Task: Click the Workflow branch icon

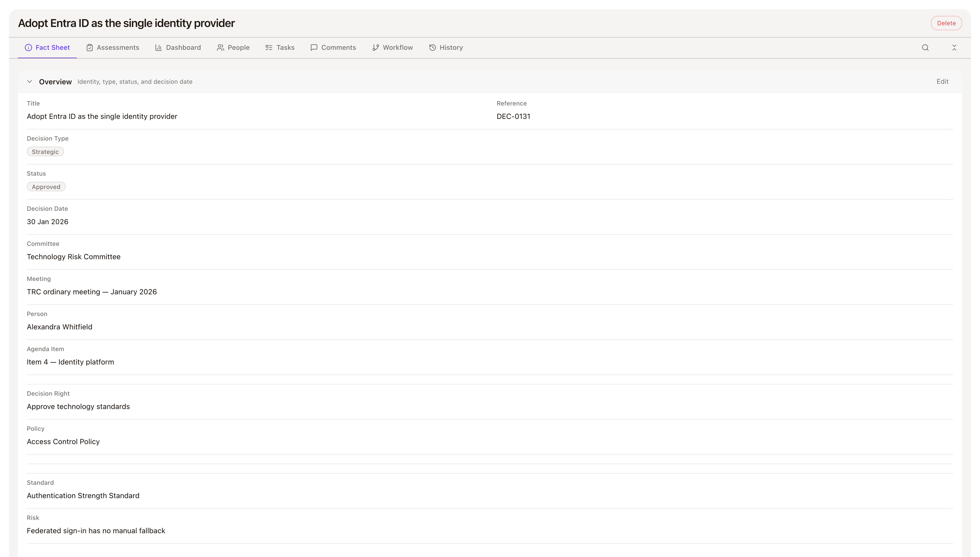Action: (x=376, y=47)
